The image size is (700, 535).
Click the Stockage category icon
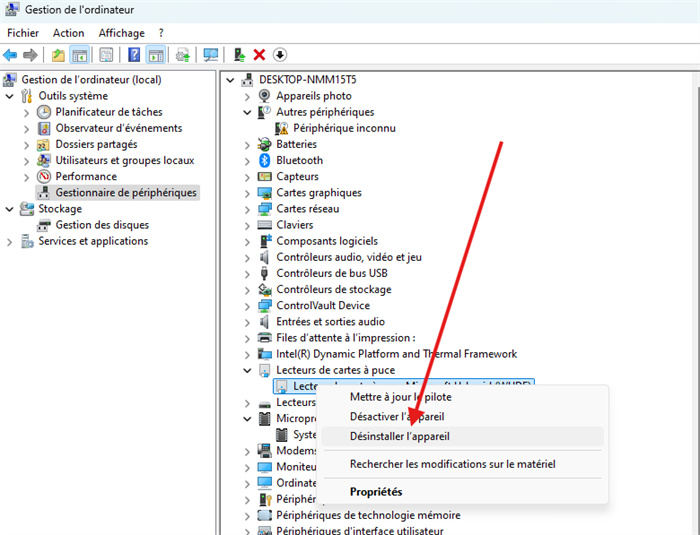coord(27,209)
